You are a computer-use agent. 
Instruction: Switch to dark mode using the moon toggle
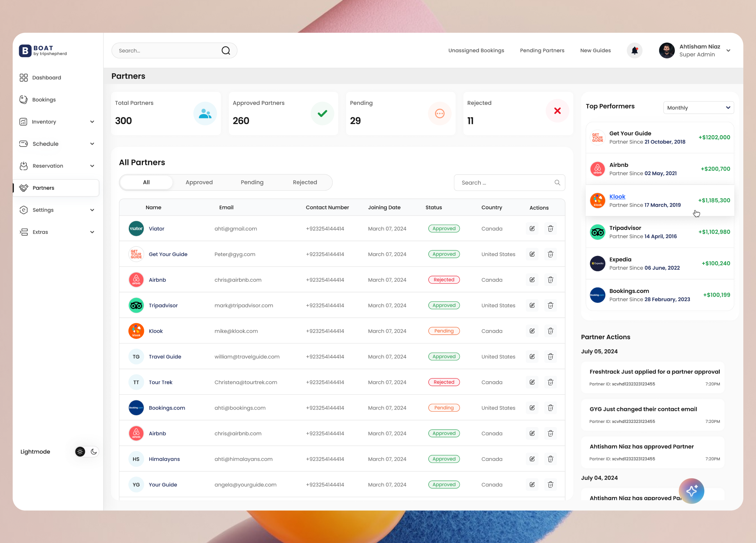coord(93,451)
